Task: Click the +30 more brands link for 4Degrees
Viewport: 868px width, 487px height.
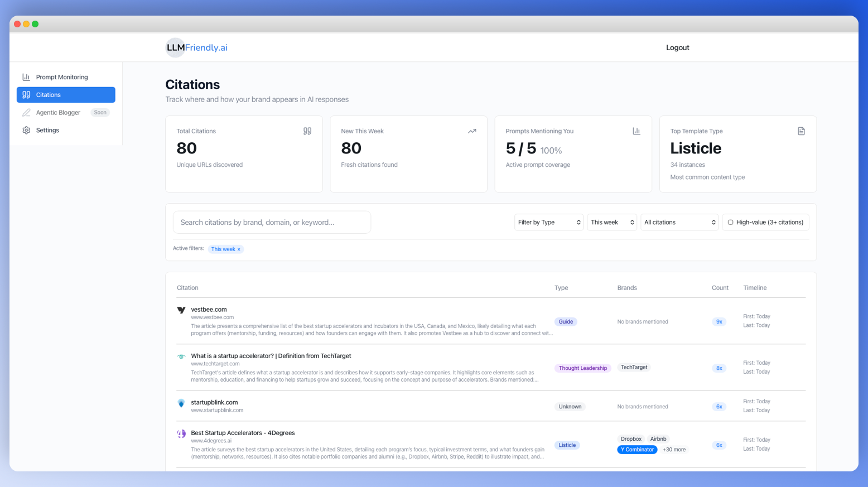Action: point(674,449)
